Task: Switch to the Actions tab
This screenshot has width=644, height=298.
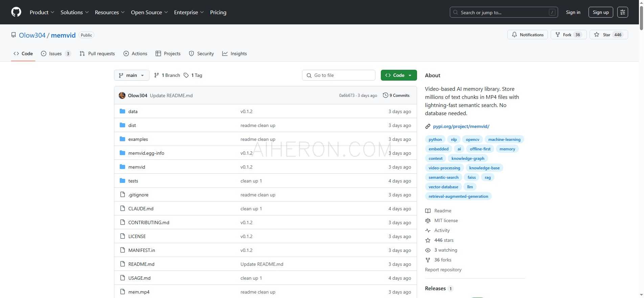Action: point(135,54)
